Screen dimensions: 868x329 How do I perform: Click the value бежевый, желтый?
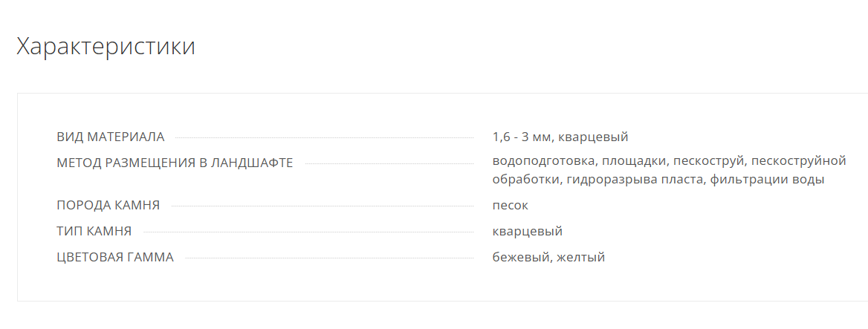tap(548, 257)
